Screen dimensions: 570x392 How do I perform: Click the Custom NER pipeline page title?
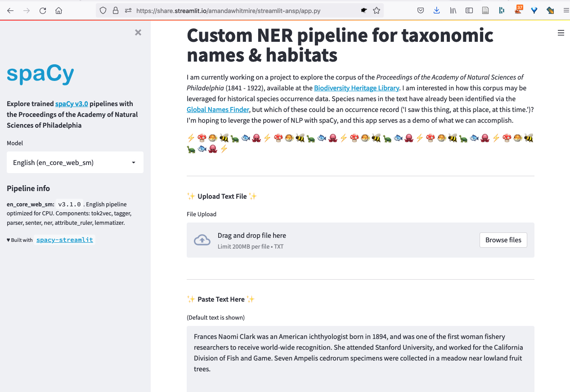tap(340, 45)
